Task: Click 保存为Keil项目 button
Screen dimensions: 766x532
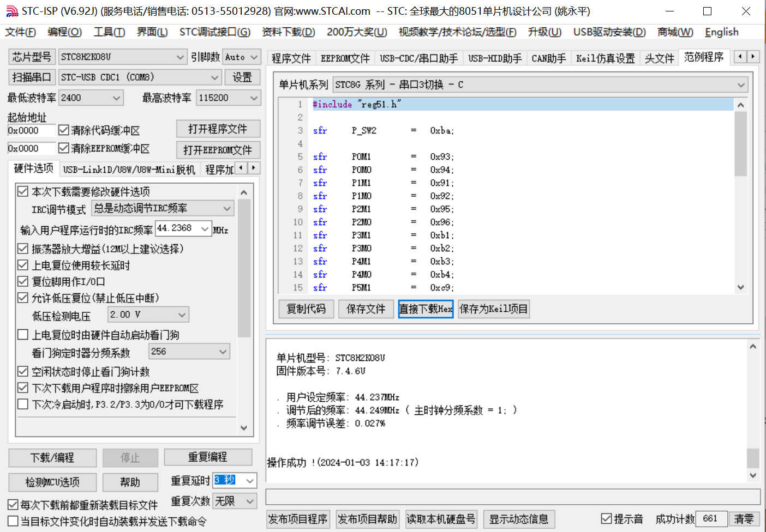Action: tap(494, 309)
